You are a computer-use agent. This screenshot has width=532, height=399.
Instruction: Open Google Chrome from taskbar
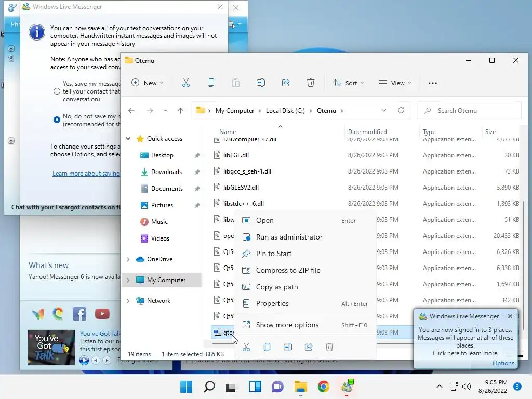tap(323, 387)
